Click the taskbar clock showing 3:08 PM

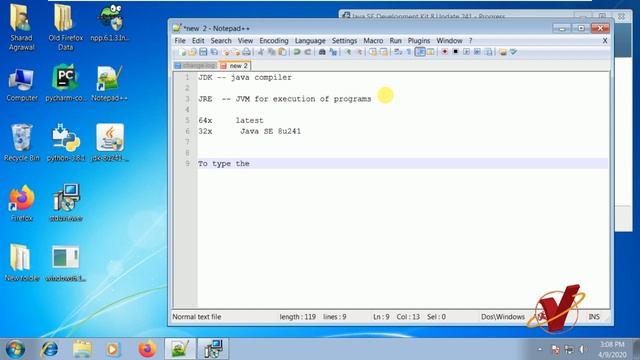point(612,350)
